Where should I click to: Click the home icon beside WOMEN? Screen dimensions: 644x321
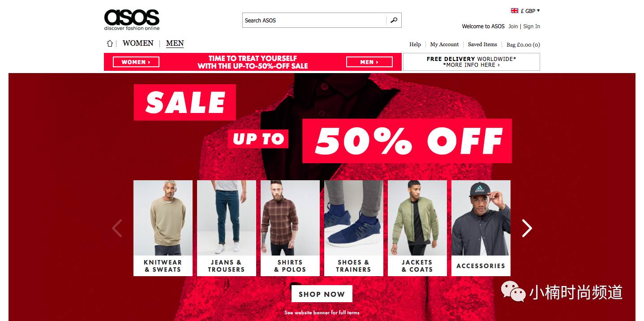[x=110, y=43]
